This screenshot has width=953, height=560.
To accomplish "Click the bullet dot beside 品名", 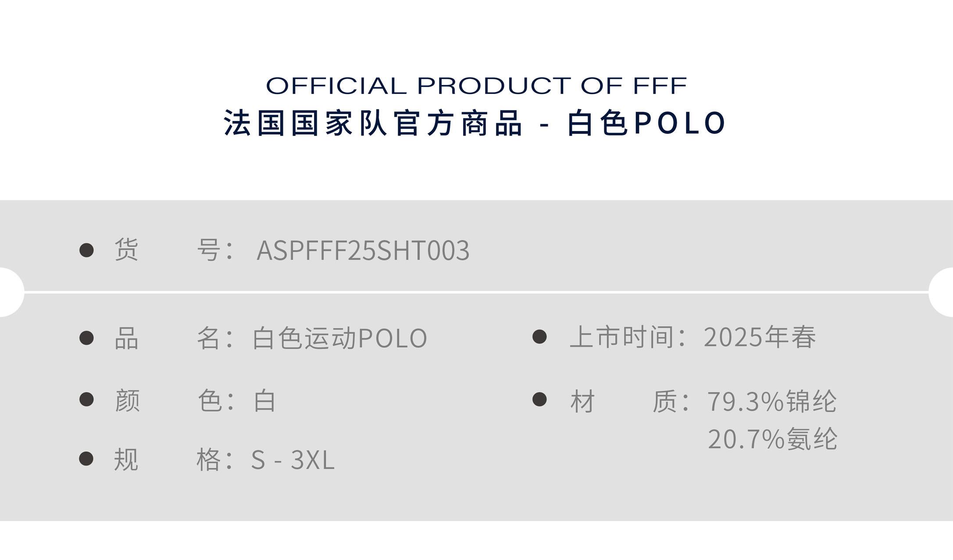I will click(x=86, y=338).
